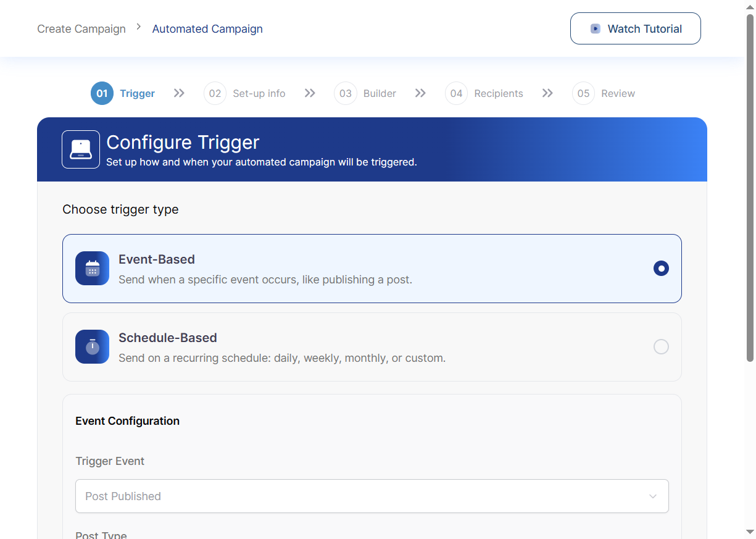Select the Schedule-Based radio button
Viewport: 756px width, 539px height.
click(661, 346)
